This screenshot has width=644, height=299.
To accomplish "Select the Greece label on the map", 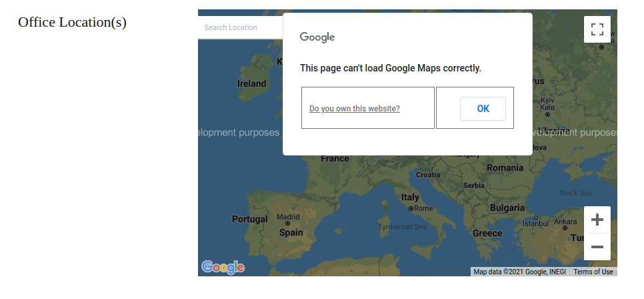I will pyautogui.click(x=487, y=234).
